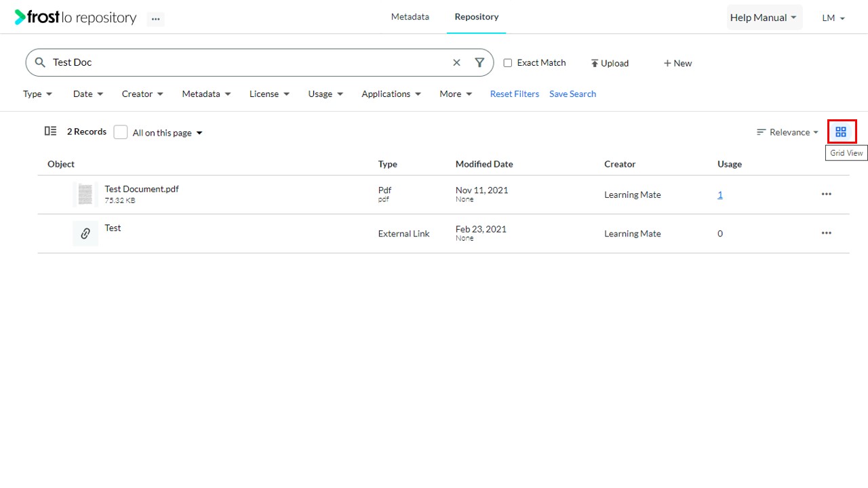This screenshot has height=488, width=868.
Task: Click the Nov 11, 2021 date cell
Action: click(481, 190)
